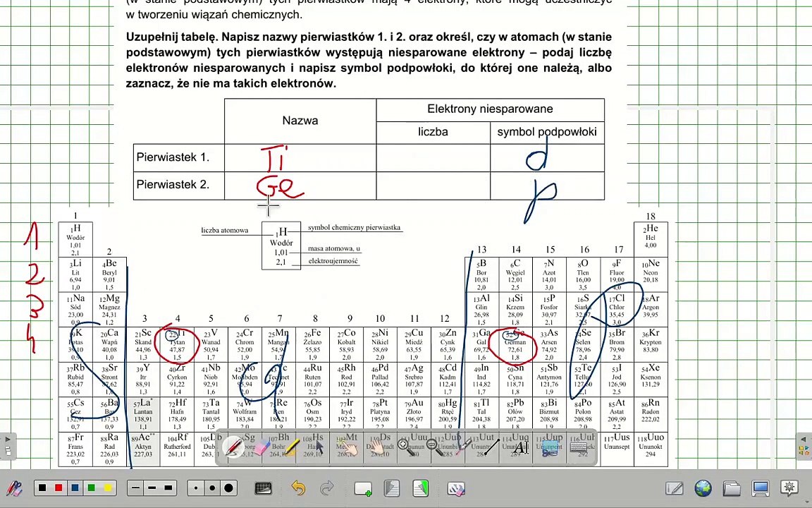The height and width of the screenshot is (508, 812).
Task: Click the empty 'liczba' cell for Pierwiastek 1
Action: 433,157
